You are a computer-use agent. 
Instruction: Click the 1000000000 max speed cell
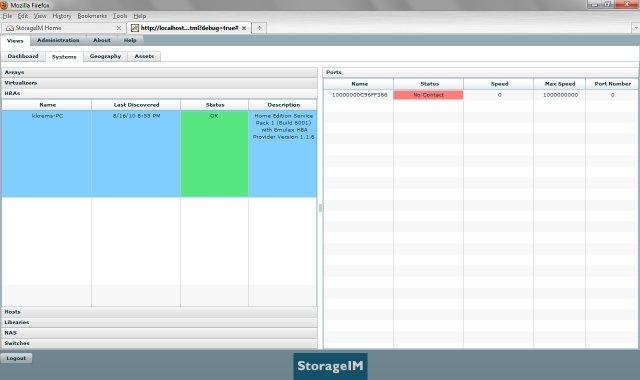pyautogui.click(x=560, y=95)
